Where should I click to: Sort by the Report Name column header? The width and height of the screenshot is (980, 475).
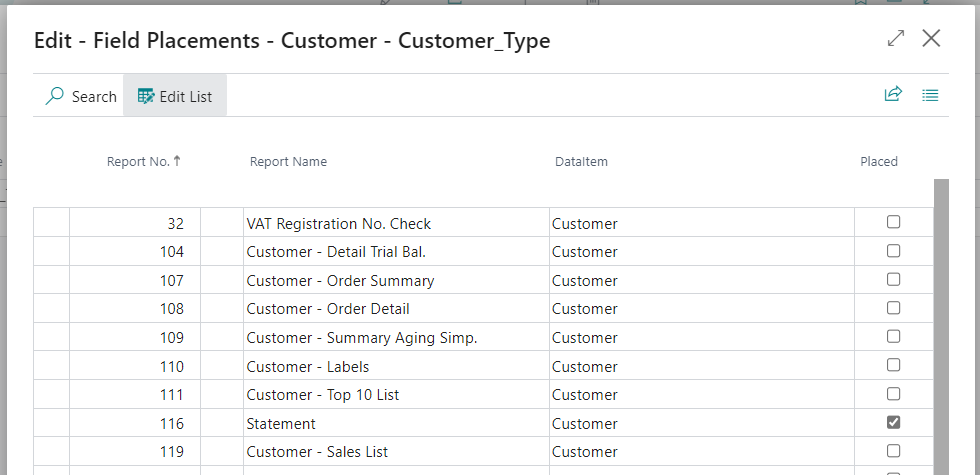(x=288, y=162)
